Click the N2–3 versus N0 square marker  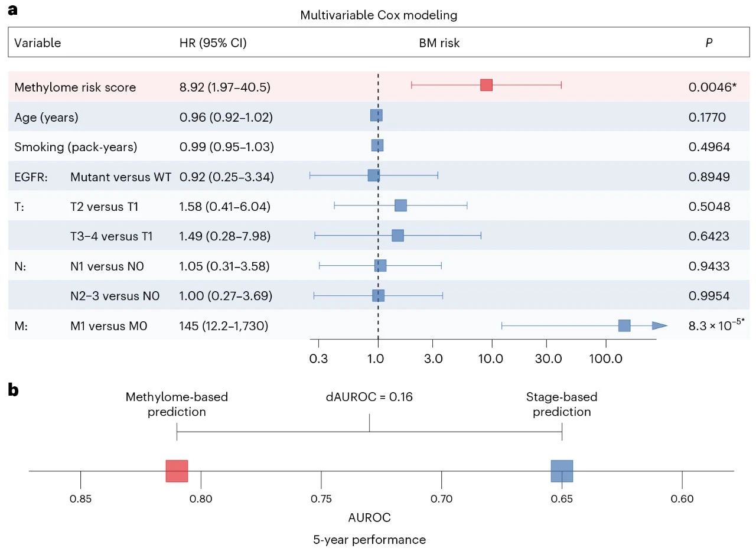click(378, 295)
